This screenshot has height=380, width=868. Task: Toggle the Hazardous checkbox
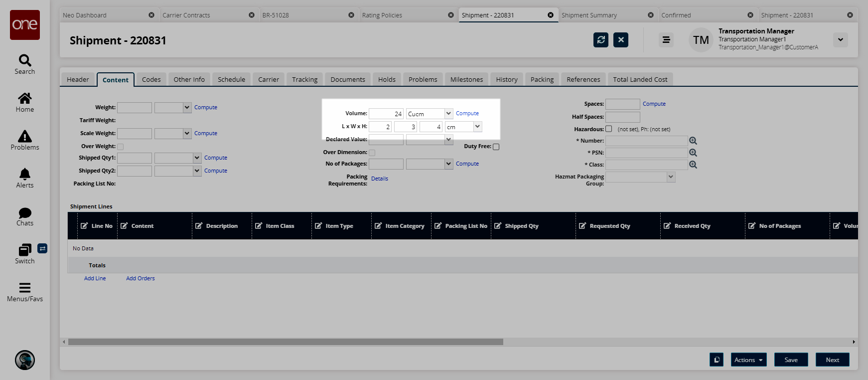coord(609,129)
